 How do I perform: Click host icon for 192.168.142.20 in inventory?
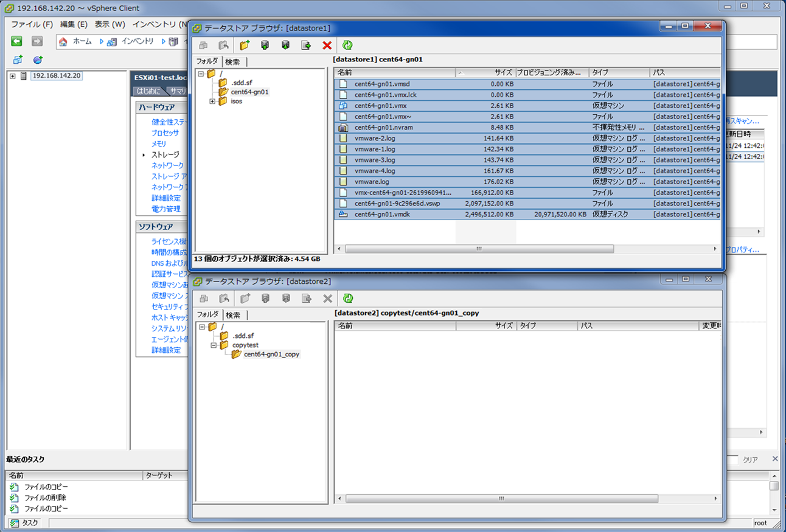24,76
